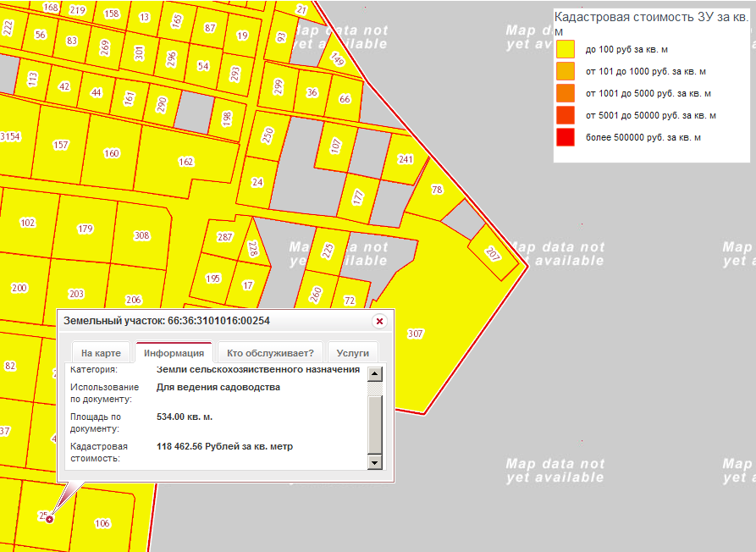Click the от 1001 до 5000 legend swatch

pos(566,93)
